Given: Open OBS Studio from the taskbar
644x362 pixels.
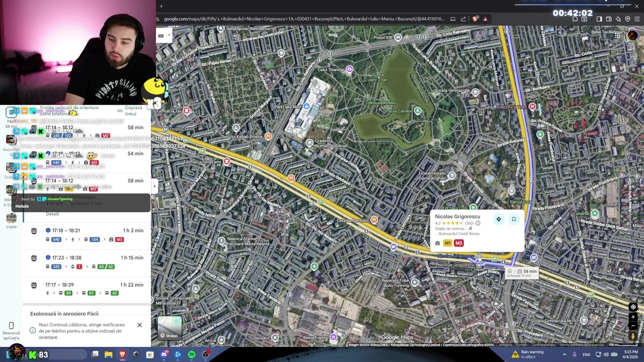Looking at the screenshot, I should tap(205, 355).
